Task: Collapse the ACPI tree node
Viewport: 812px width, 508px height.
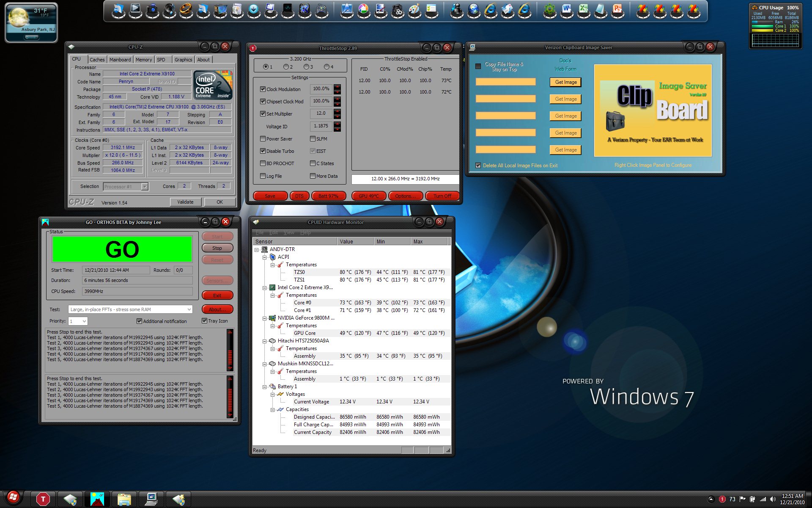Action: coord(265,257)
